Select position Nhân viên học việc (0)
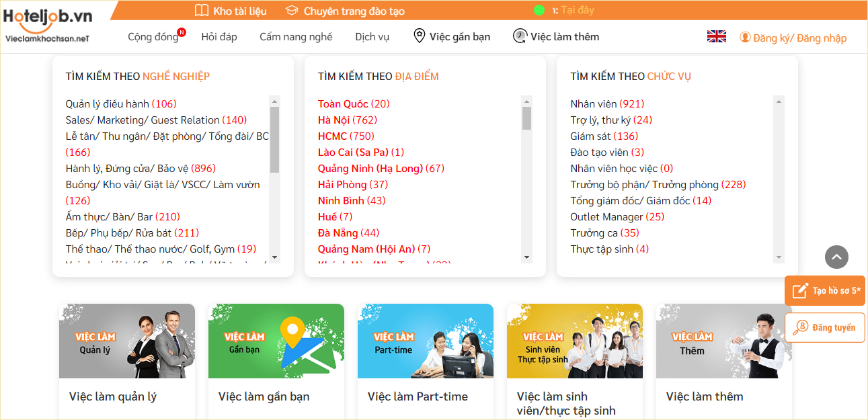Viewport: 868px width, 420px height. click(x=621, y=168)
